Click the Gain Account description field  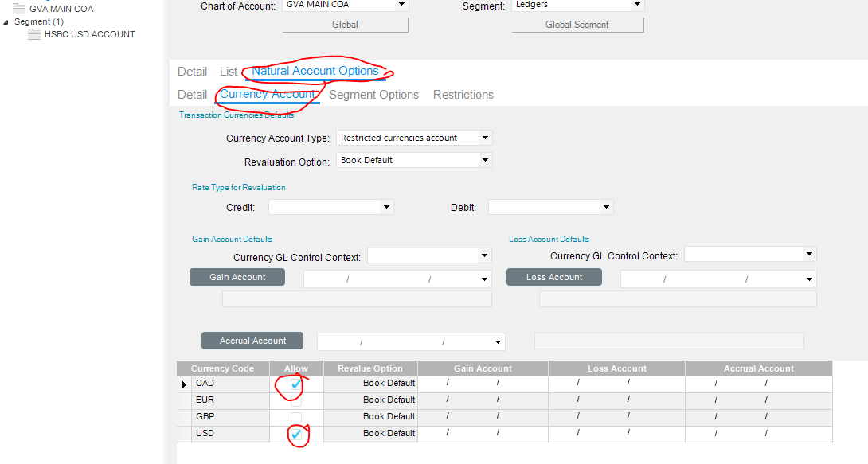click(357, 298)
